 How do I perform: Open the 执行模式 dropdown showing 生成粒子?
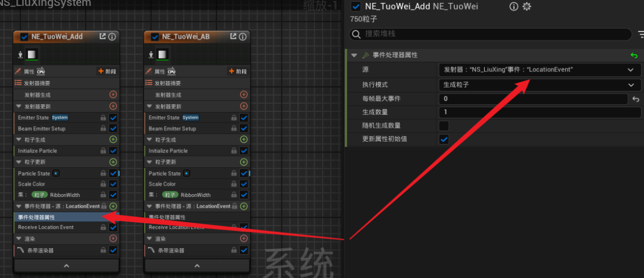click(540, 85)
